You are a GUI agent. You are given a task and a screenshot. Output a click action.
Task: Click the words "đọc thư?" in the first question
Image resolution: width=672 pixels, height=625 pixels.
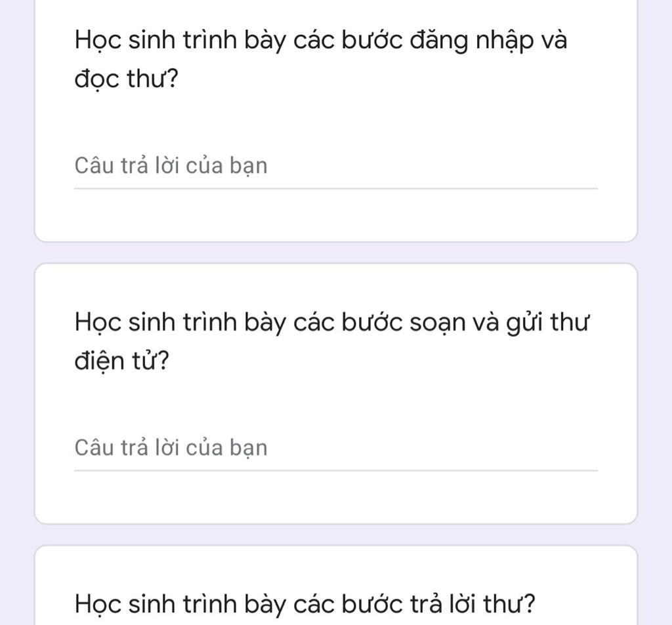click(125, 80)
